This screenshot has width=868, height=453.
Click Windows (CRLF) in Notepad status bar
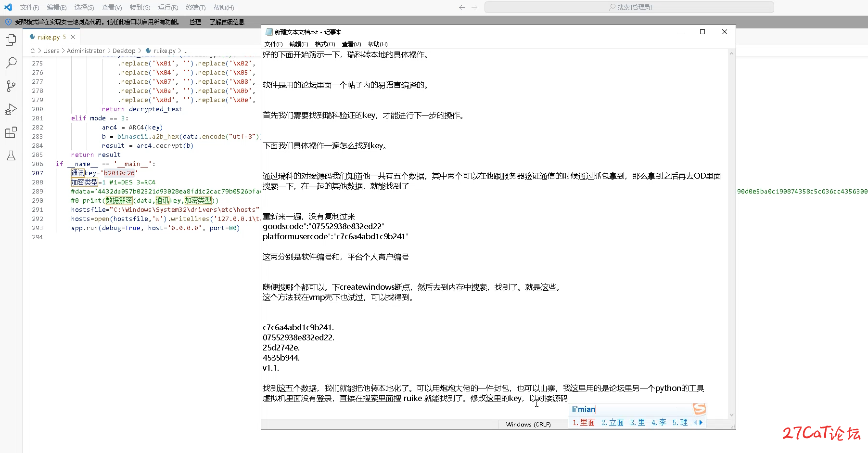pos(528,424)
